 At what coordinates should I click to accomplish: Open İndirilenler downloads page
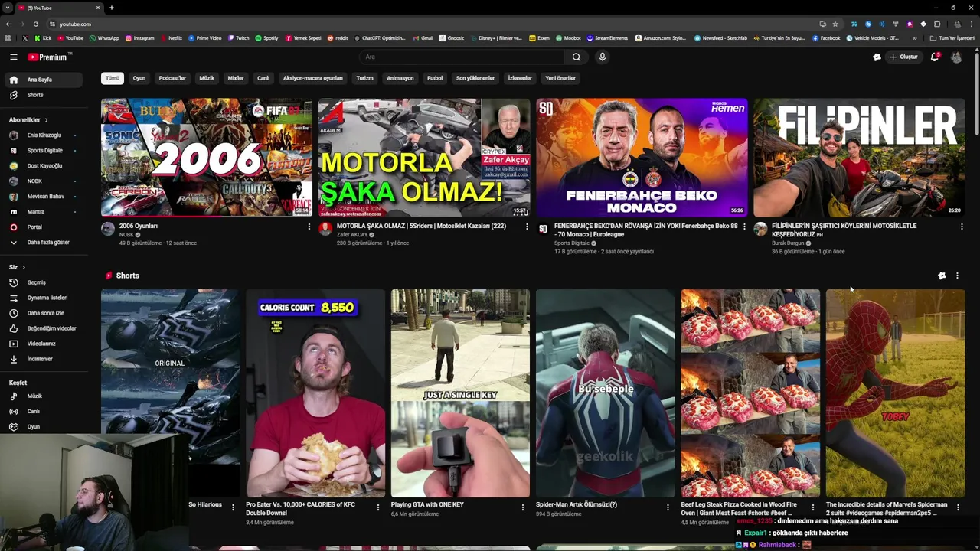pyautogui.click(x=42, y=359)
